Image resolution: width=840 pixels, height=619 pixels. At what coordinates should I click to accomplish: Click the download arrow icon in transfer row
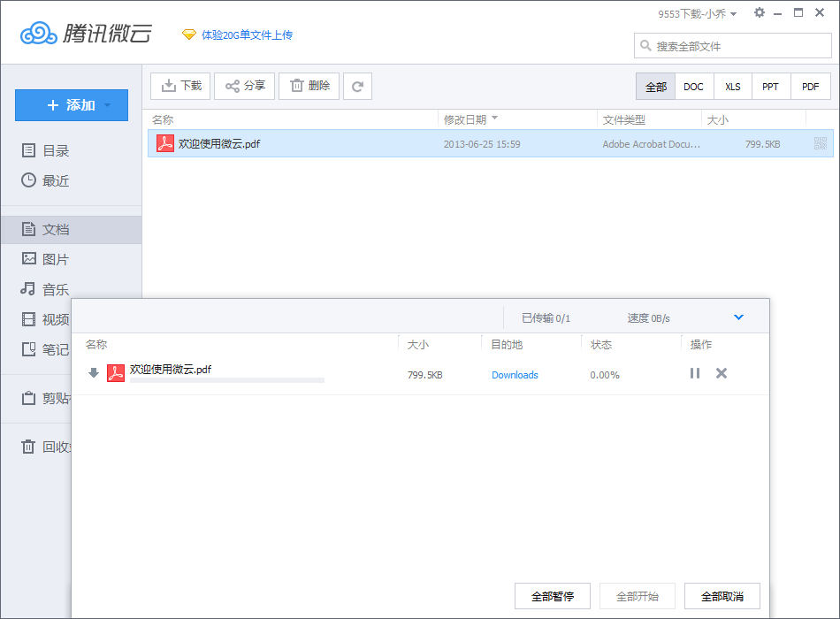[x=94, y=373]
